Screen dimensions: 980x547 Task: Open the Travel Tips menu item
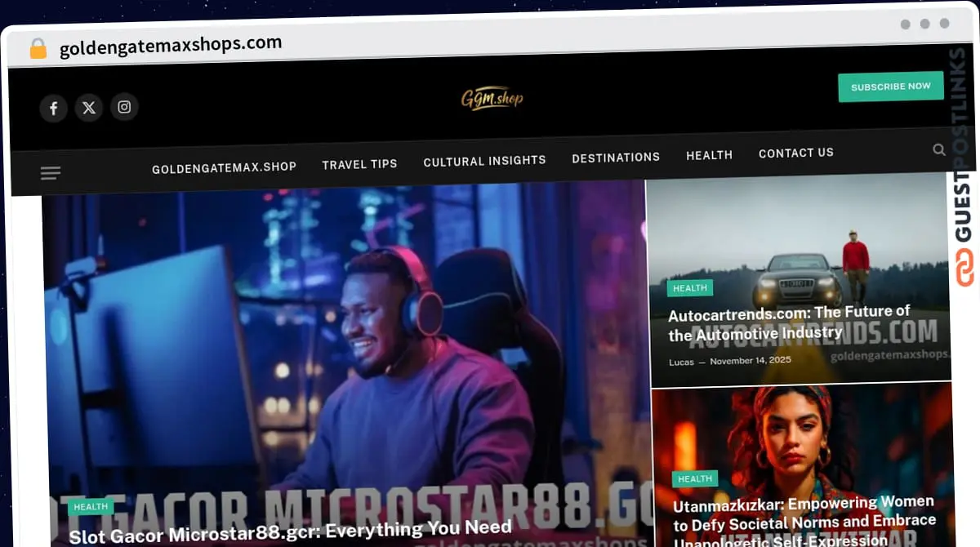pyautogui.click(x=359, y=164)
